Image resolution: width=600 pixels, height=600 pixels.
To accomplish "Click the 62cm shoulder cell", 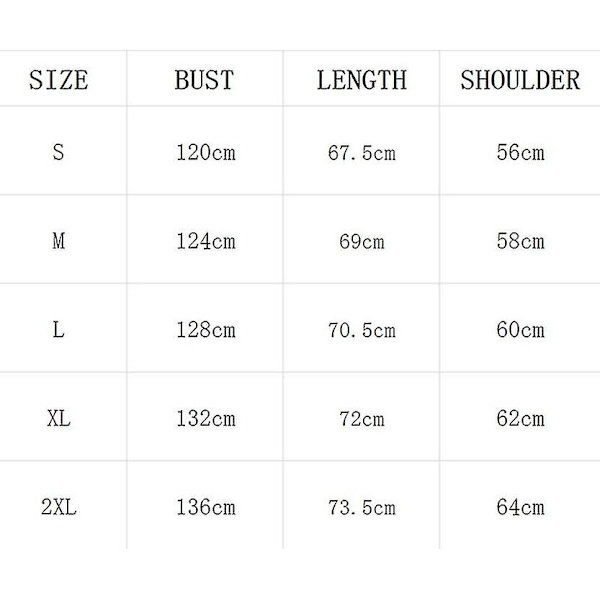I will click(520, 418).
